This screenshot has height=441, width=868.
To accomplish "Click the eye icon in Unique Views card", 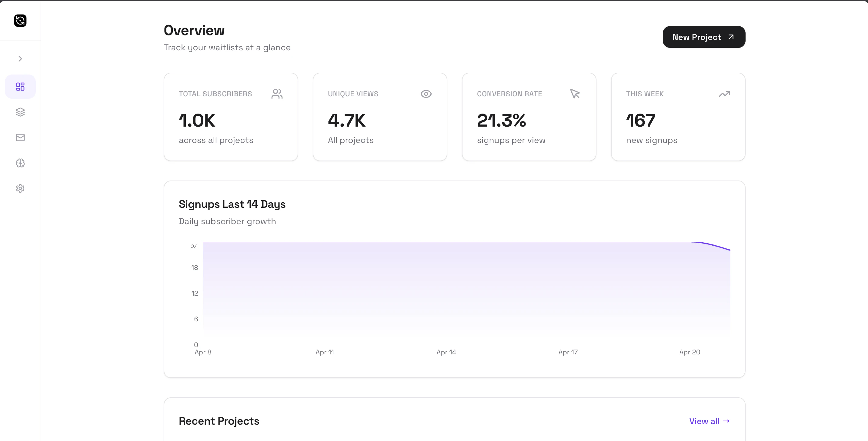I will [426, 94].
